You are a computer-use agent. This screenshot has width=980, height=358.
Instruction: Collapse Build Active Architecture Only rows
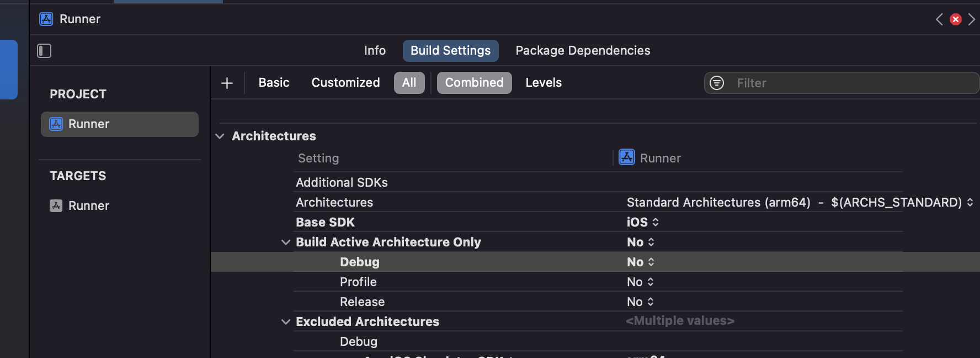click(x=285, y=243)
